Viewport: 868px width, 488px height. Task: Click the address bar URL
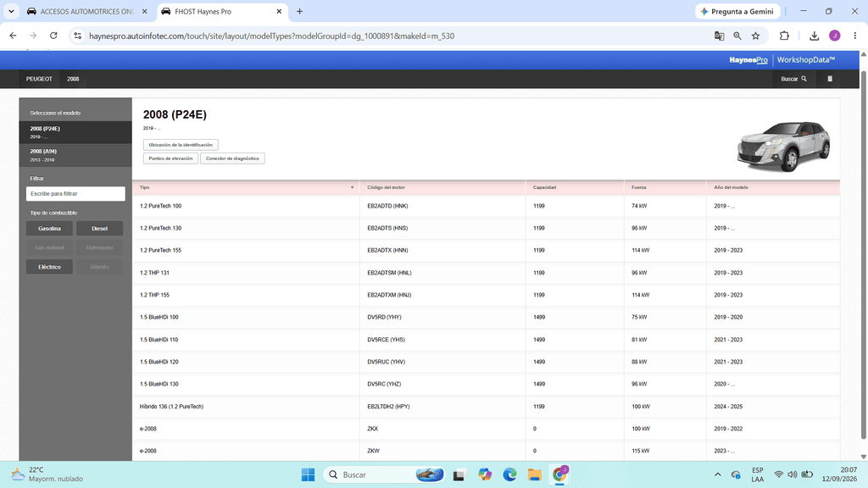coord(272,36)
